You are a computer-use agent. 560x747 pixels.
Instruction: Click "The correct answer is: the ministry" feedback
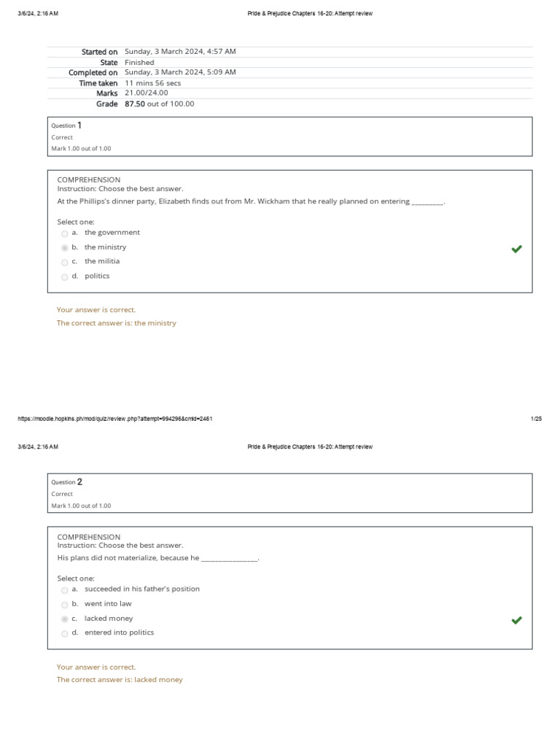click(117, 323)
